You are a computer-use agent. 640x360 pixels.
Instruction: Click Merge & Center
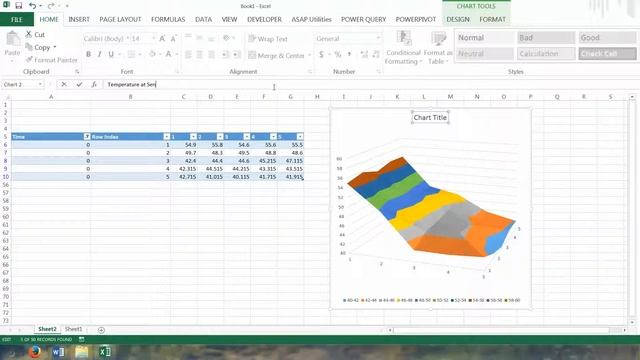[x=276, y=55]
